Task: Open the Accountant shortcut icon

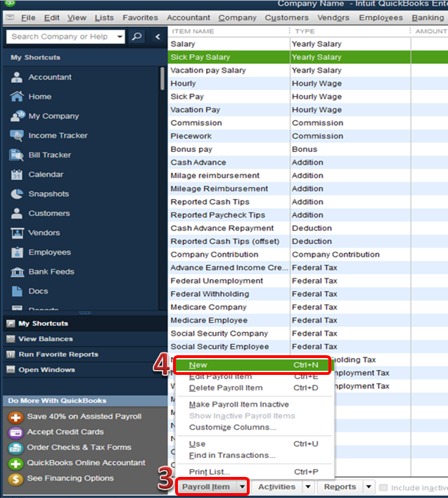Action: pyautogui.click(x=17, y=77)
